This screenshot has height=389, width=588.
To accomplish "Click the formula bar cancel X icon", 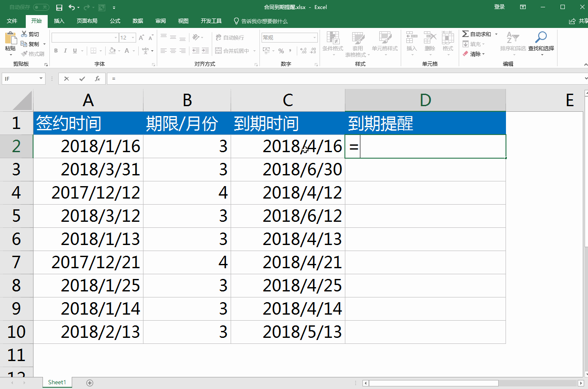I will (x=67, y=79).
